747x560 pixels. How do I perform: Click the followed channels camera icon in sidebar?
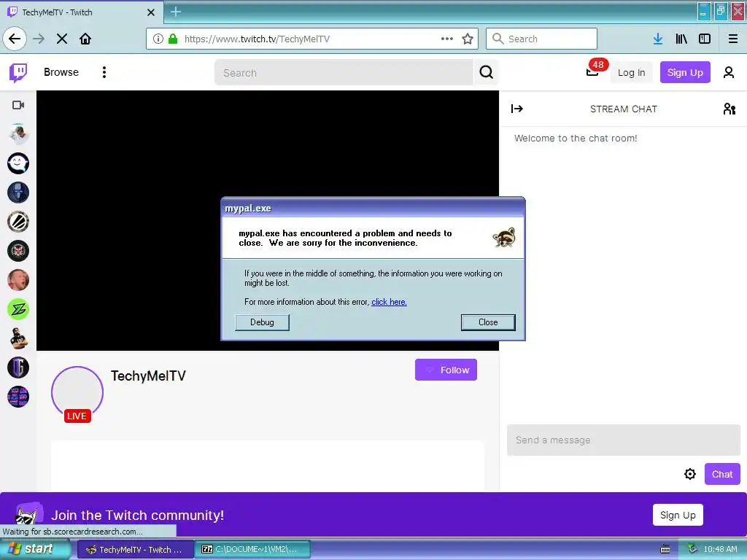click(18, 105)
